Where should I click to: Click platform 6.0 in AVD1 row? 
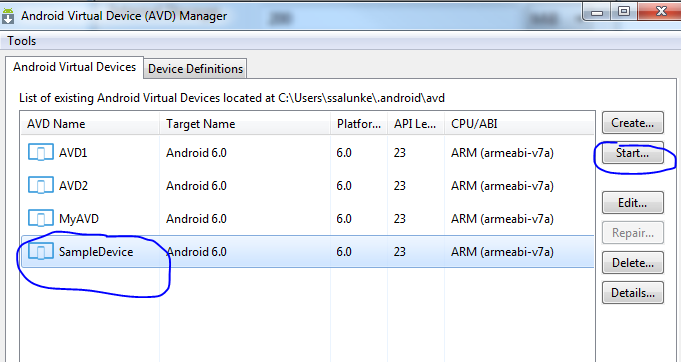[344, 153]
